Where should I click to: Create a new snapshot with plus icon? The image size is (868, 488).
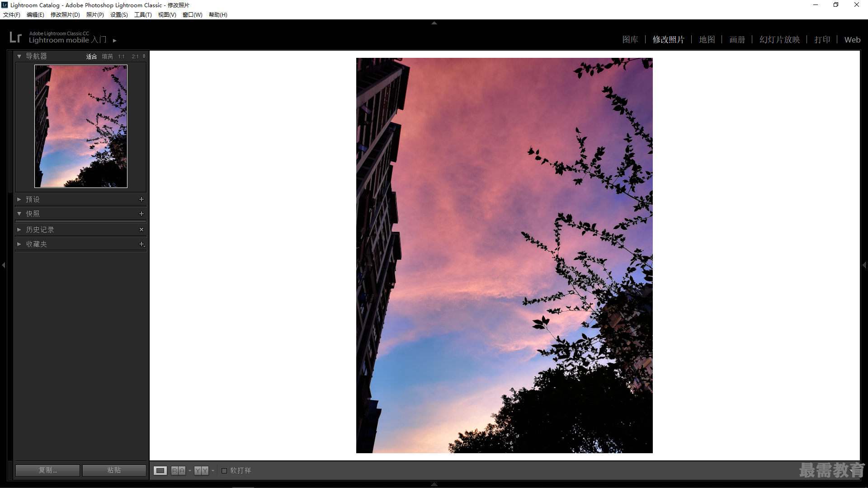click(142, 214)
